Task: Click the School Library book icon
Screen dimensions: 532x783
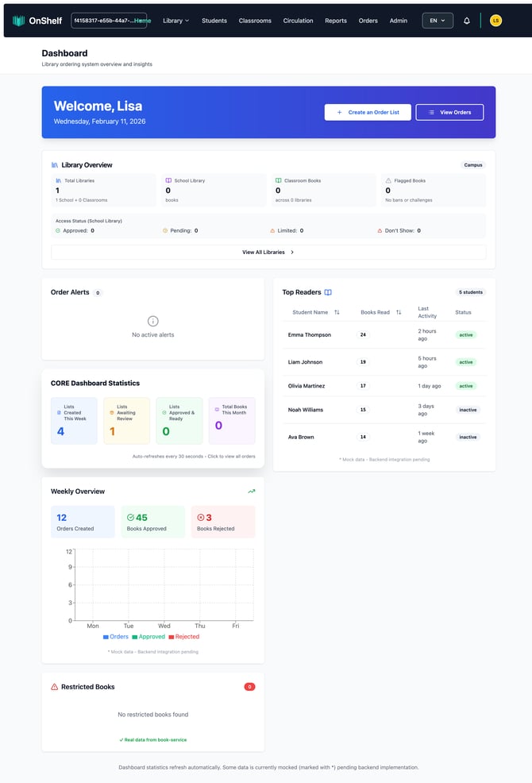Action: coord(168,180)
